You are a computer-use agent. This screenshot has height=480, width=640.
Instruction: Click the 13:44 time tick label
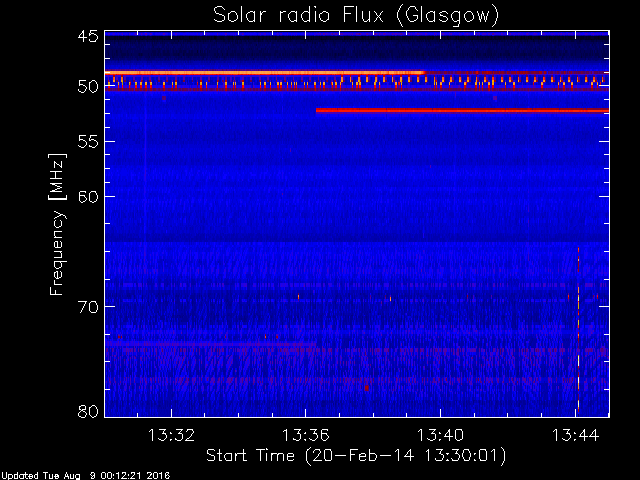(575, 435)
